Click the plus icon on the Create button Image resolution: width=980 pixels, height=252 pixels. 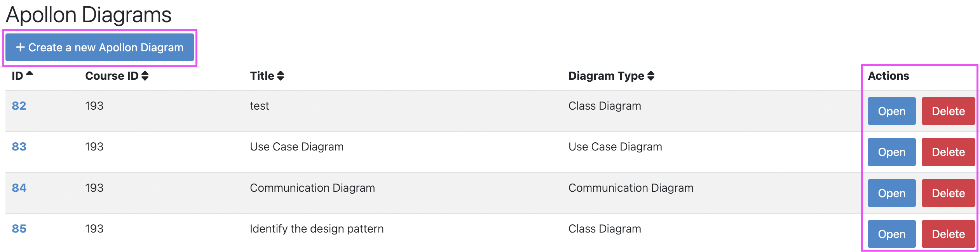click(20, 47)
